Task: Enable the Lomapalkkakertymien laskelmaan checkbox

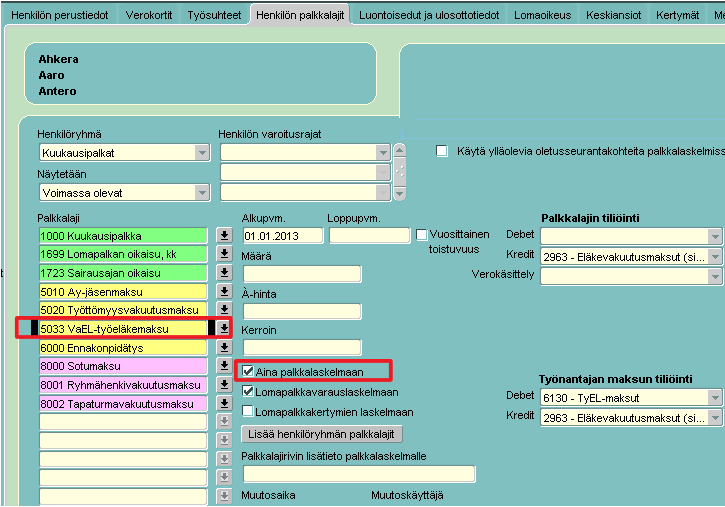Action: pos(248,411)
